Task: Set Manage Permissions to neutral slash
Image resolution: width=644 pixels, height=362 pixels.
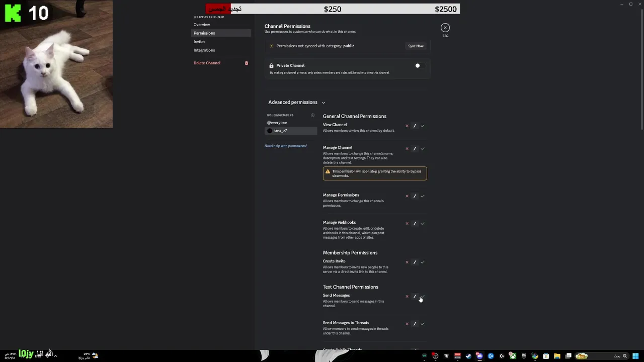Action: [x=415, y=196]
